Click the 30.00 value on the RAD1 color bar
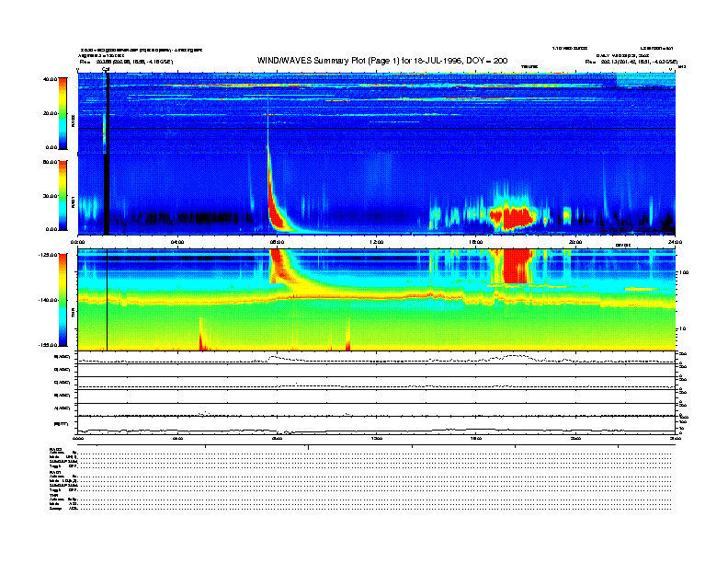The height and width of the screenshot is (563, 728). [x=51, y=196]
